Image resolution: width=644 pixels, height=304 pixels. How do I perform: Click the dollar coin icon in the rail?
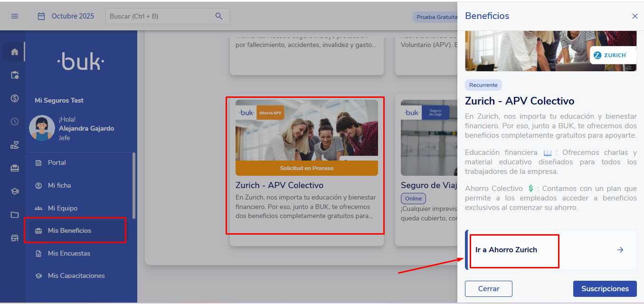tap(15, 98)
